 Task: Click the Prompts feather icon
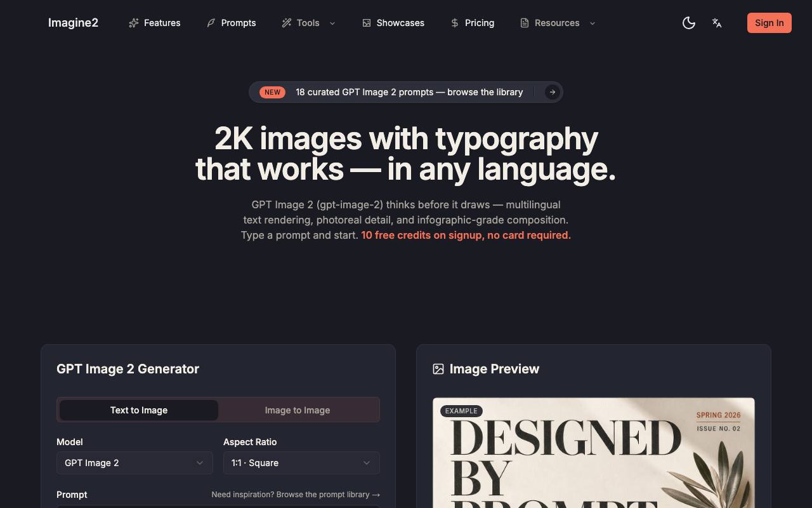(x=211, y=23)
